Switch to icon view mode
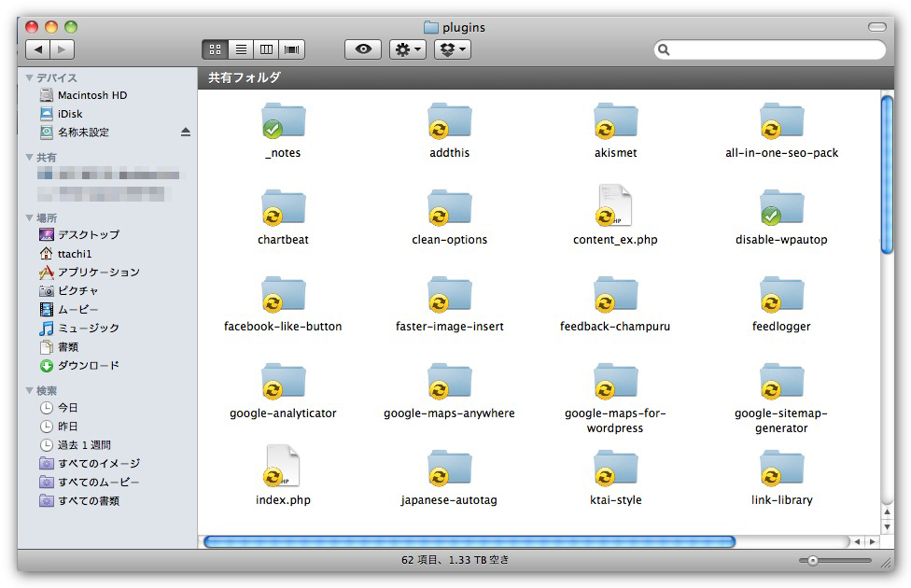The image size is (911, 588). [215, 49]
